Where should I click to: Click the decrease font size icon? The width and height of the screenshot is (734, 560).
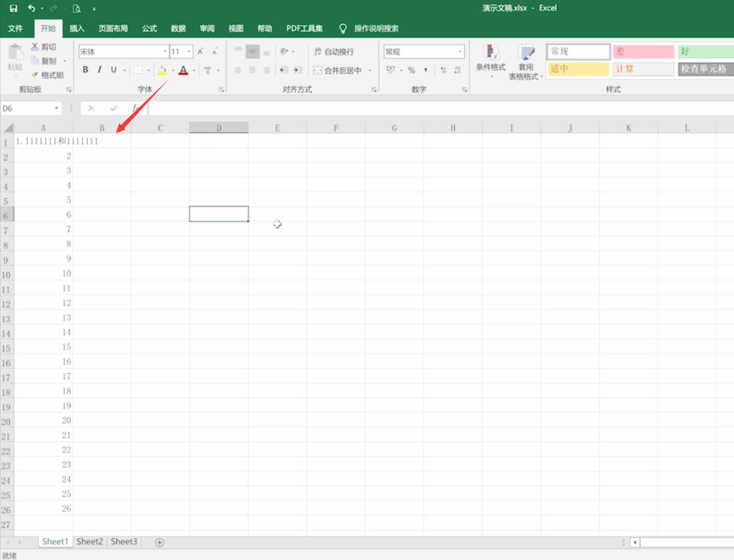point(215,51)
